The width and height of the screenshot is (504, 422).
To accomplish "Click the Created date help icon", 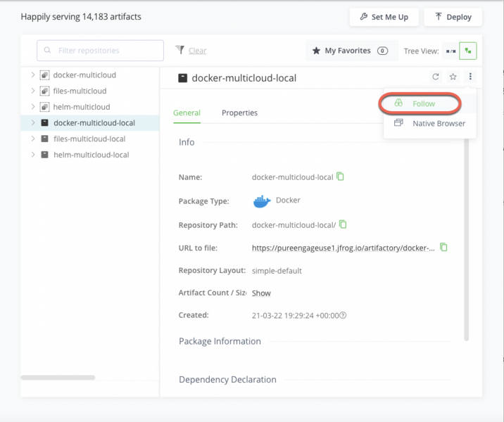I will [x=343, y=315].
